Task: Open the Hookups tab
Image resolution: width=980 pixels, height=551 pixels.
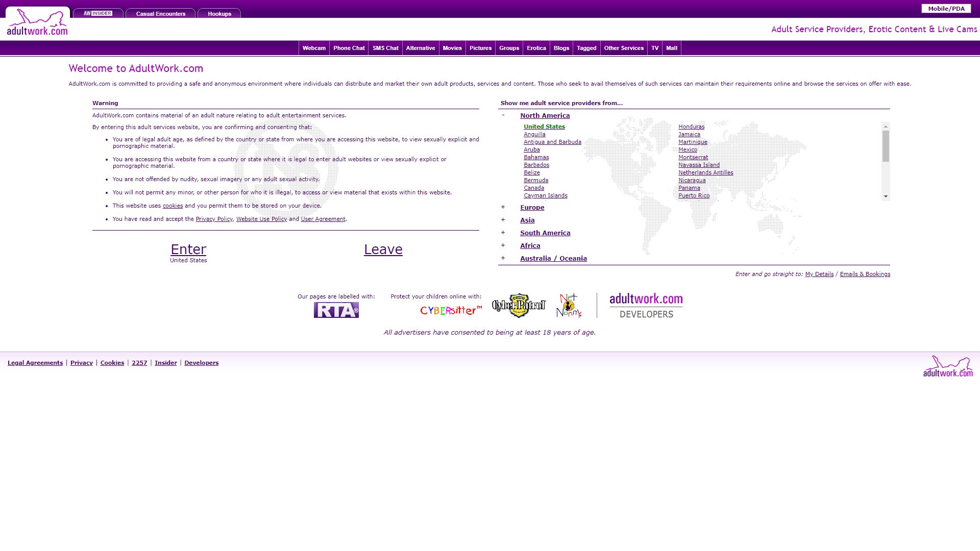Action: click(x=219, y=14)
